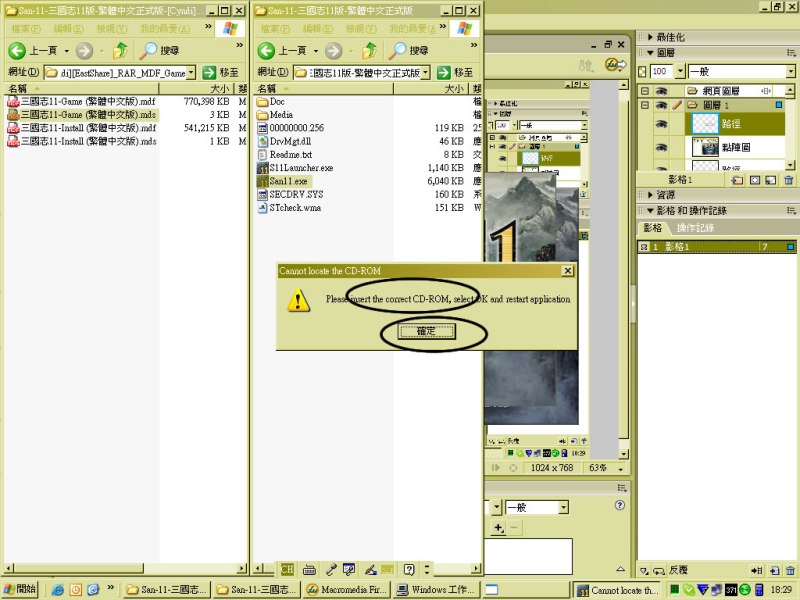This screenshot has width=800, height=600.
Task: Click new/duplicate frame icon in Frames panel
Action: 774,570
